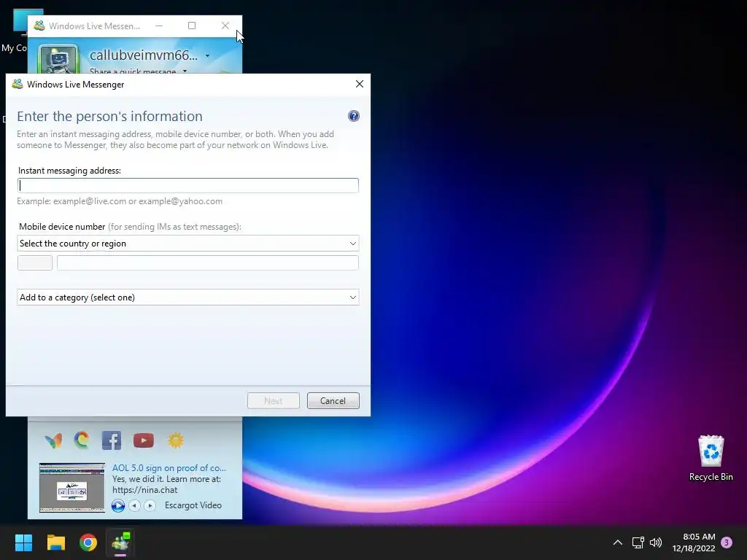The width and height of the screenshot is (747, 560).
Task: Expand the Add to a category dropdown
Action: 187,297
